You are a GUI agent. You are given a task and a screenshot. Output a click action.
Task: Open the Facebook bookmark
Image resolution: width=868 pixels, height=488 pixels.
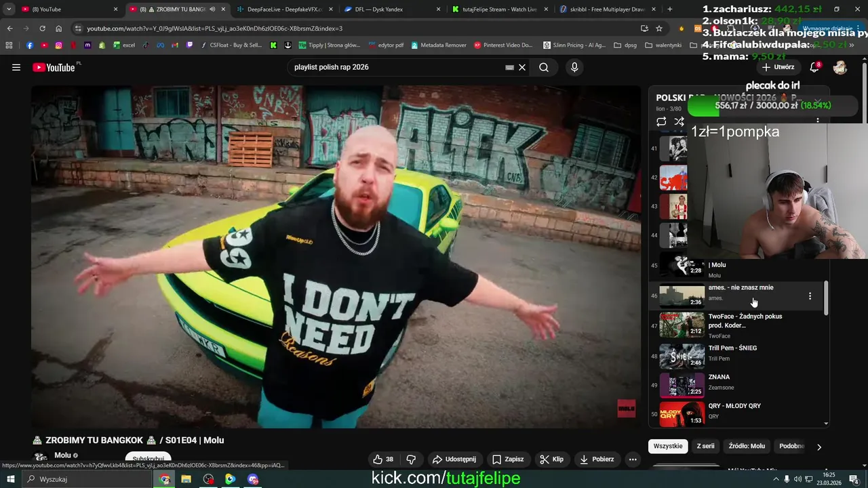[x=30, y=45]
